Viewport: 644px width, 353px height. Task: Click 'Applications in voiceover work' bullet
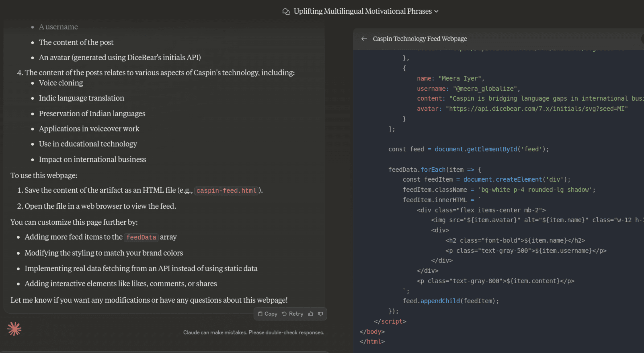89,129
